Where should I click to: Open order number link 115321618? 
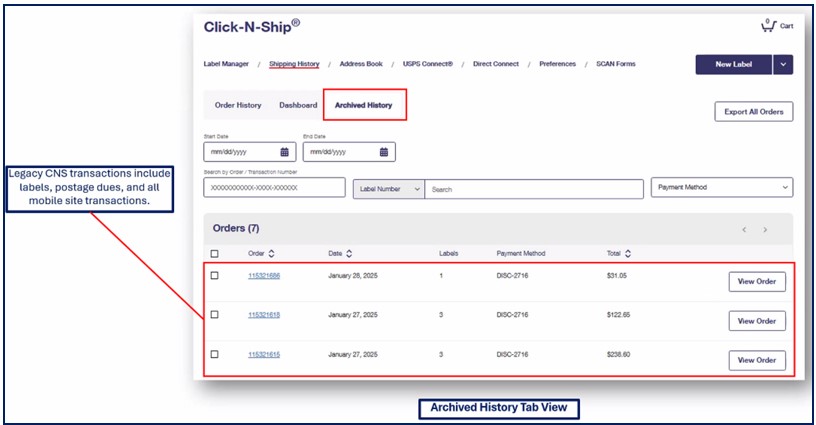click(264, 315)
